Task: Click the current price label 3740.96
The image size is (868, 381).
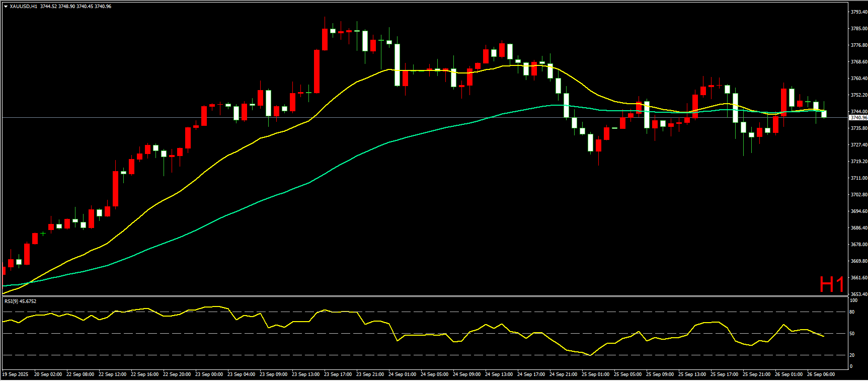Action: coord(858,118)
